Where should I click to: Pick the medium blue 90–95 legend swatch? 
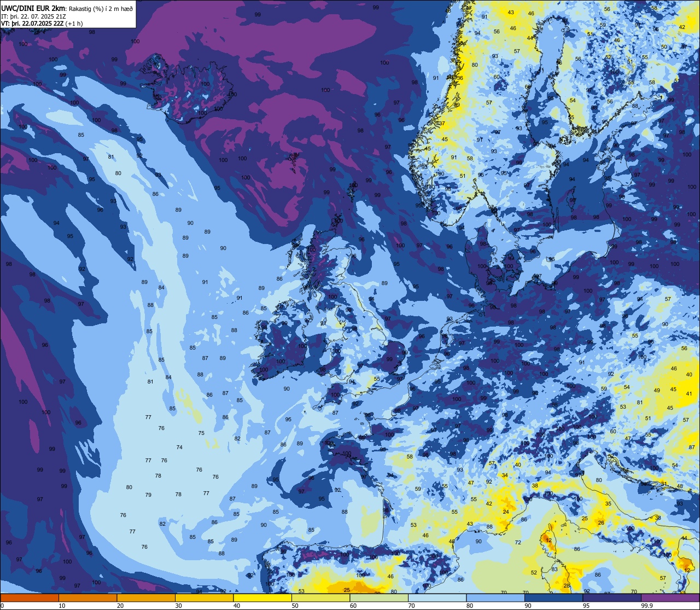(553, 597)
